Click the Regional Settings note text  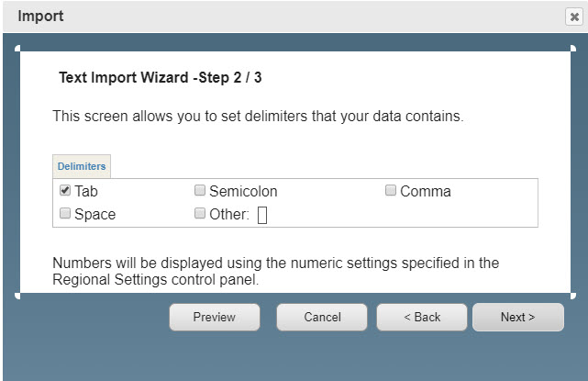click(275, 271)
